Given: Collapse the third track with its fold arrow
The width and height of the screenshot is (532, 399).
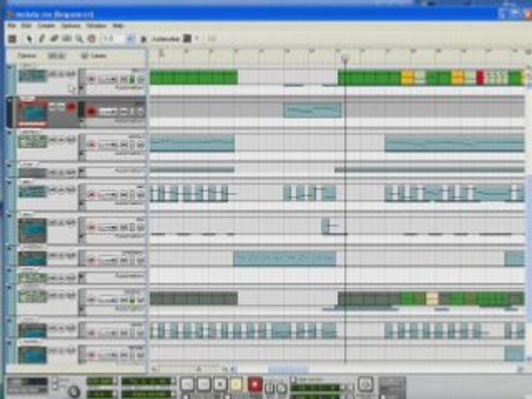Looking at the screenshot, I should click(x=10, y=133).
